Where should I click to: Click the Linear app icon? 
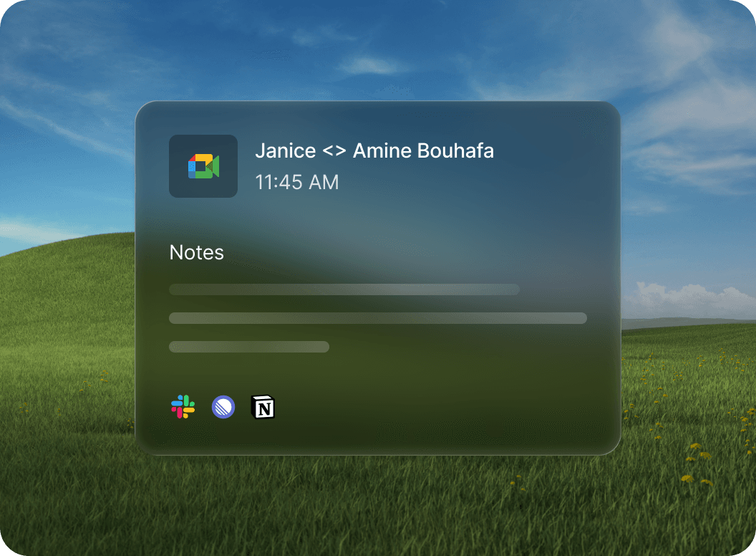(x=223, y=407)
